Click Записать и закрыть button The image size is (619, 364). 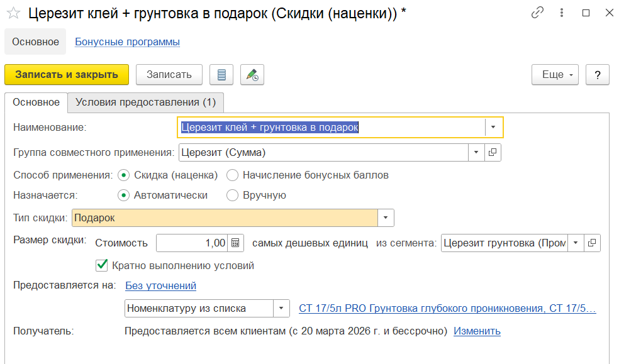[67, 74]
